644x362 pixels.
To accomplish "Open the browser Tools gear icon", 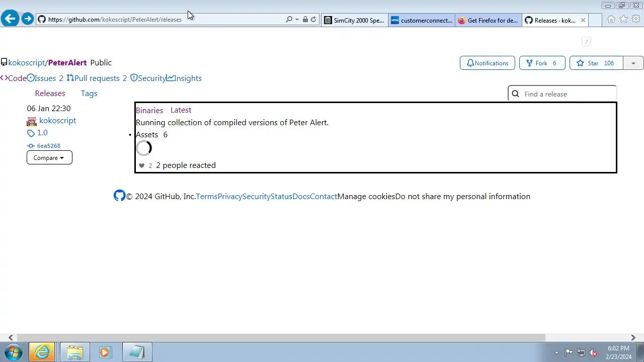I will pos(636,19).
